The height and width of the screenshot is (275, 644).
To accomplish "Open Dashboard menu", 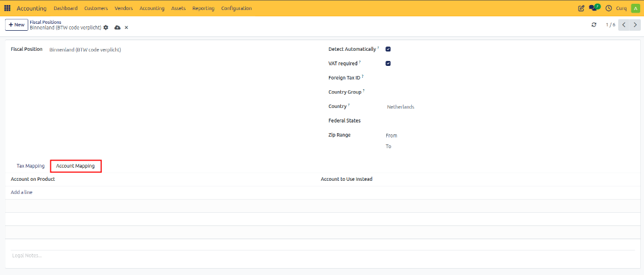I will [65, 8].
